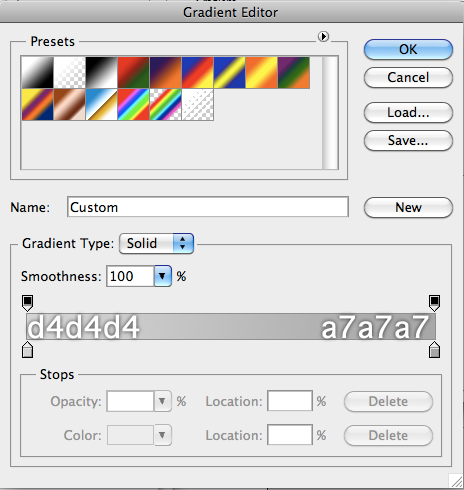Viewport: 464px width, 490px height.
Task: Select the right color stop below gradient
Action: 434,350
